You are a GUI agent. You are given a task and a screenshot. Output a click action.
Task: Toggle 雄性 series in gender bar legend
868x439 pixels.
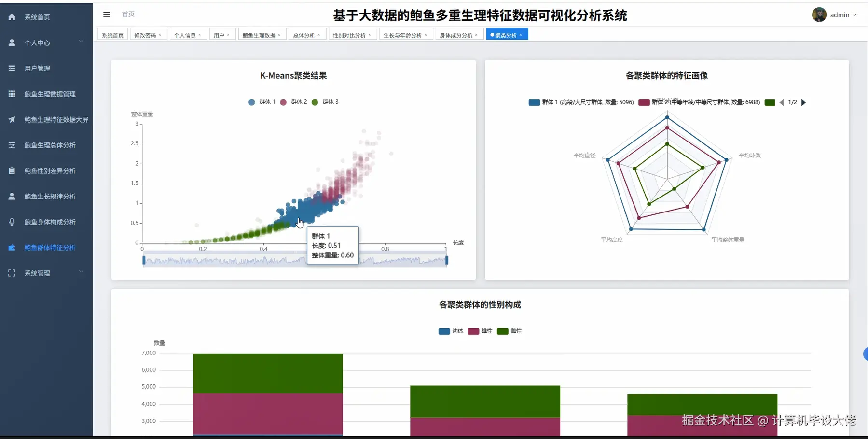(480, 331)
